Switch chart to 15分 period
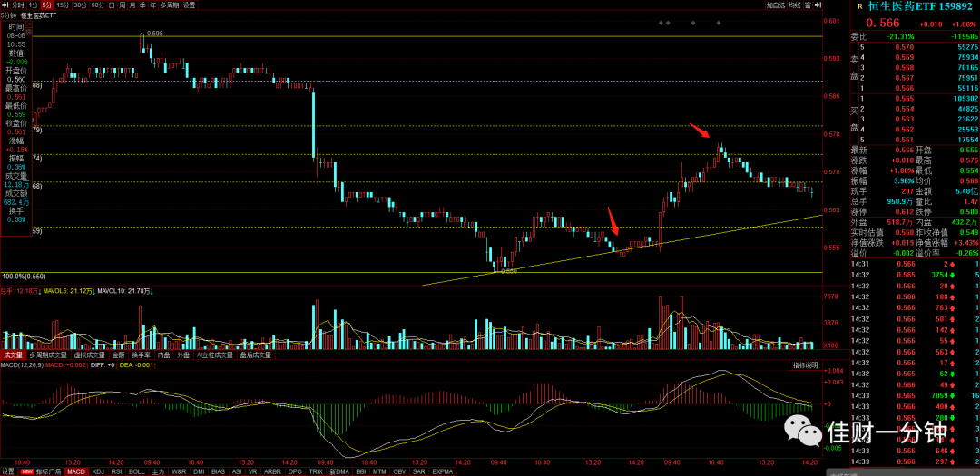The height and width of the screenshot is (476, 980). 64,5
